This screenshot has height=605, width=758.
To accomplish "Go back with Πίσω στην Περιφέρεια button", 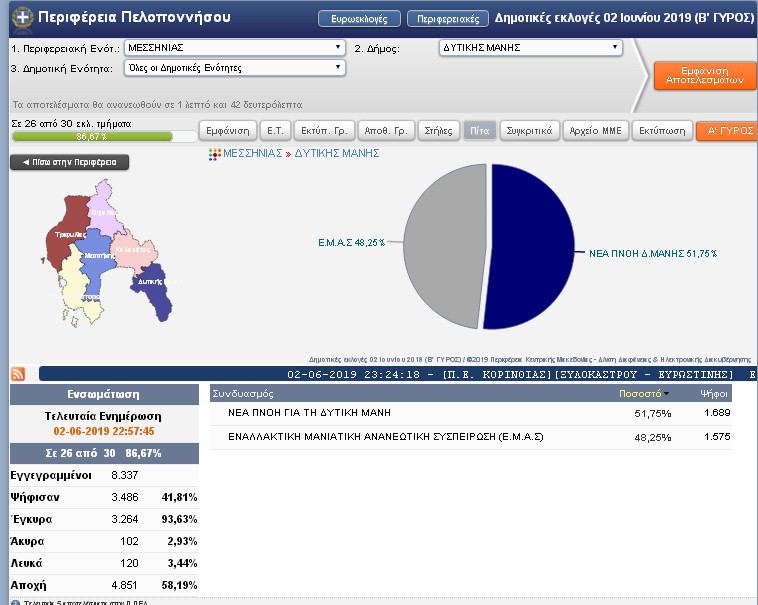I will click(x=70, y=162).
